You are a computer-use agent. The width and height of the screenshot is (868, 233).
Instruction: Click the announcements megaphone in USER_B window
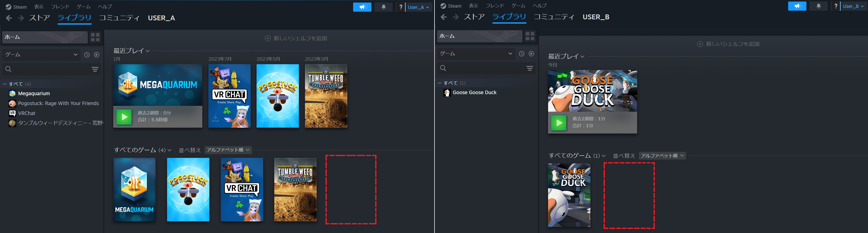tap(797, 6)
